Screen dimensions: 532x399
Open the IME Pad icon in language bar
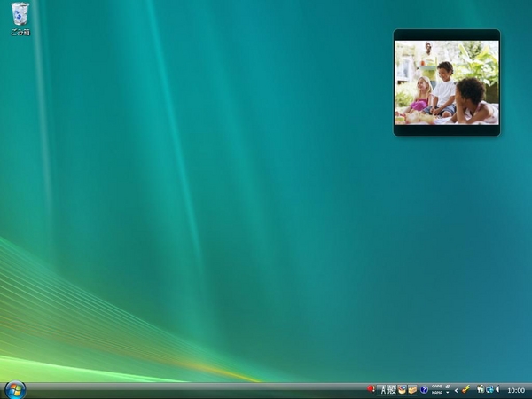(402, 389)
